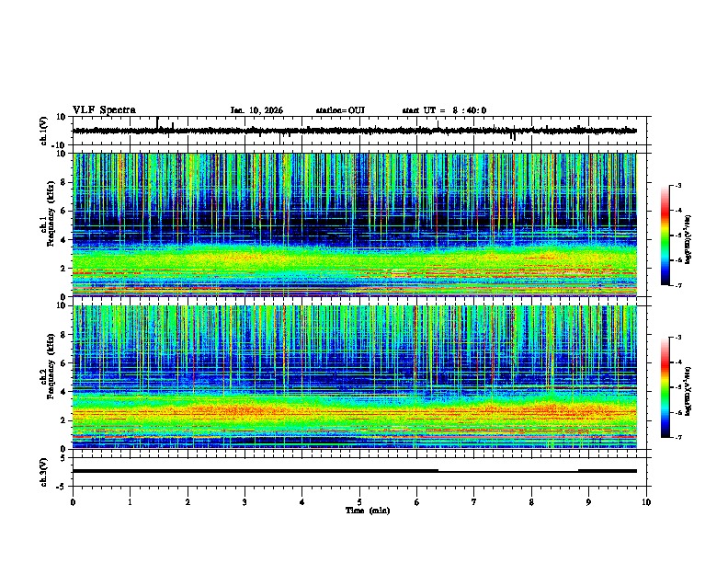Click the "ch.3(V)" axis label
The width and height of the screenshot is (728, 563).
click(44, 472)
